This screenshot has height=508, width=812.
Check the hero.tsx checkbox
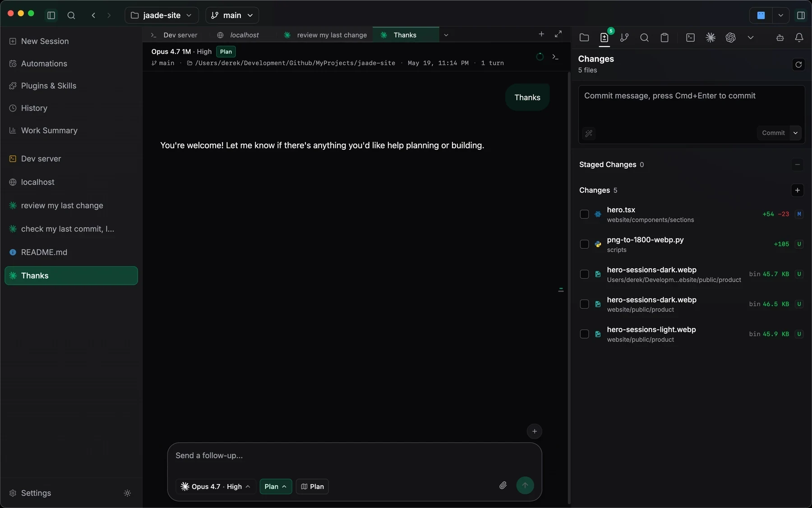pos(584,214)
